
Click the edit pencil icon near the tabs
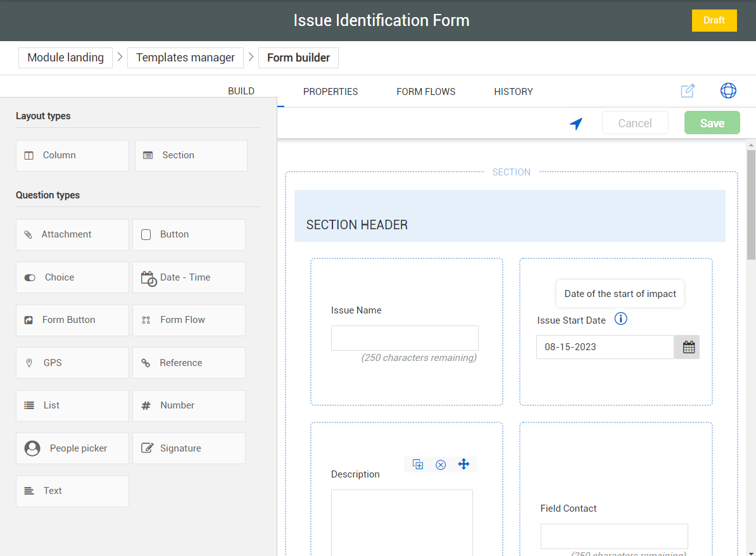[688, 91]
